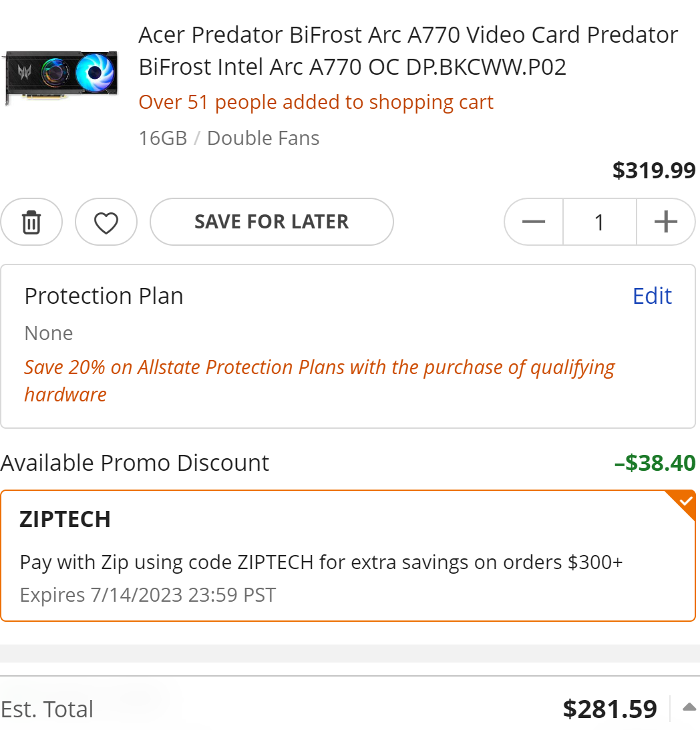Click the trash can icon to remove item
This screenshot has height=730, width=700.
coord(31,222)
